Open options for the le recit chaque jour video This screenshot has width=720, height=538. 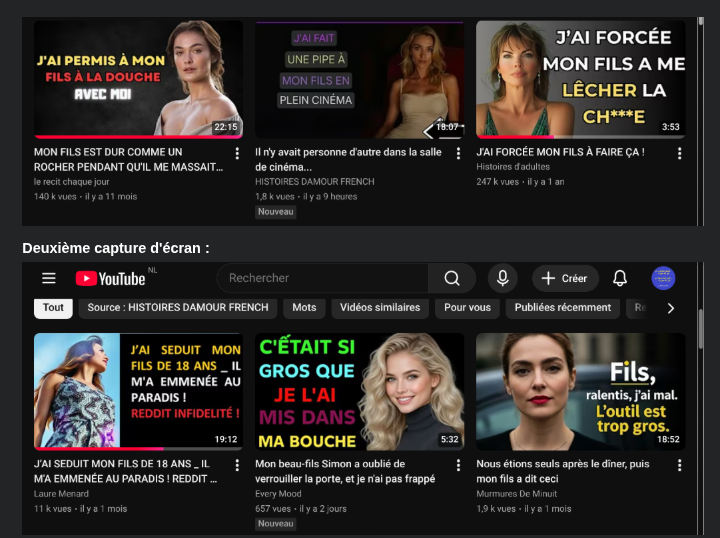coord(237,153)
